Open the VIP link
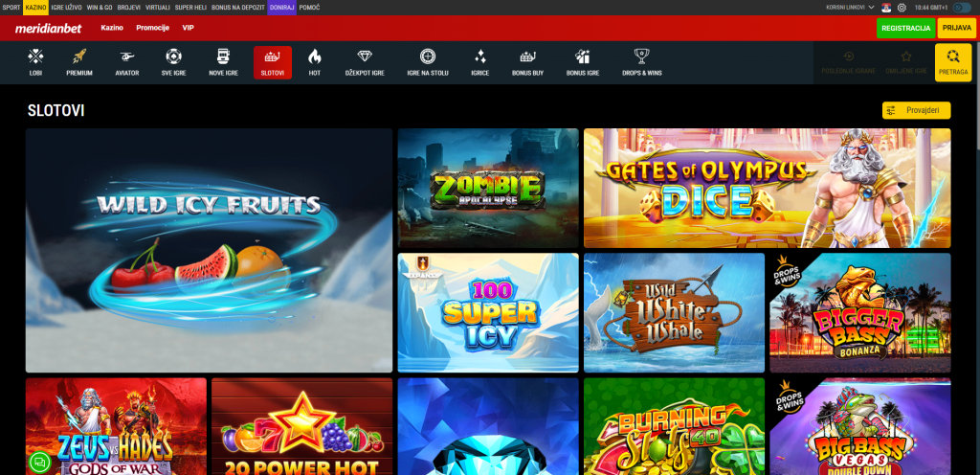980x475 pixels. 189,28
